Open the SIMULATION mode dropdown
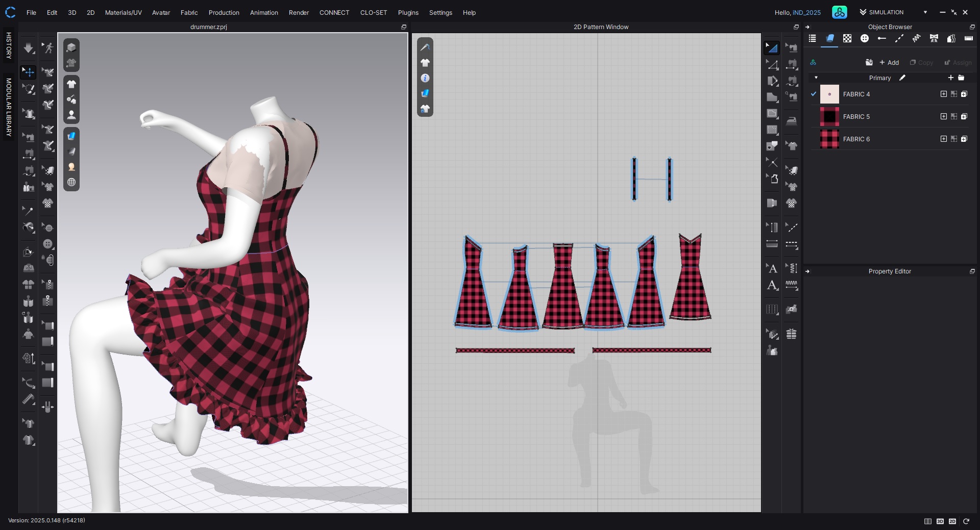Viewport: 980px width, 530px height. point(925,12)
